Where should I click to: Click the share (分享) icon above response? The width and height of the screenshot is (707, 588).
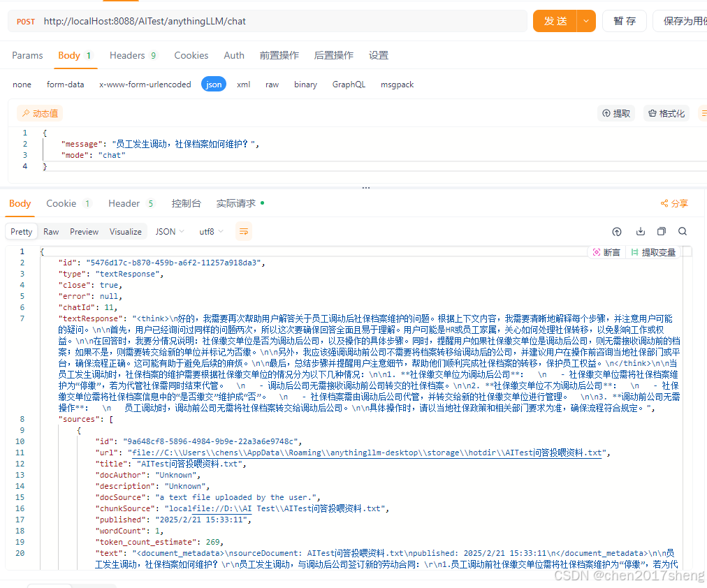(673, 203)
